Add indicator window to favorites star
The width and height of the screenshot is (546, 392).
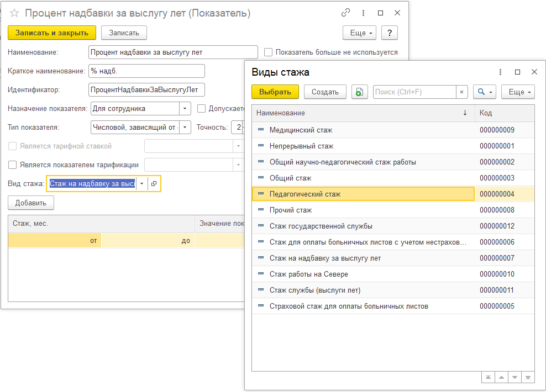click(14, 13)
